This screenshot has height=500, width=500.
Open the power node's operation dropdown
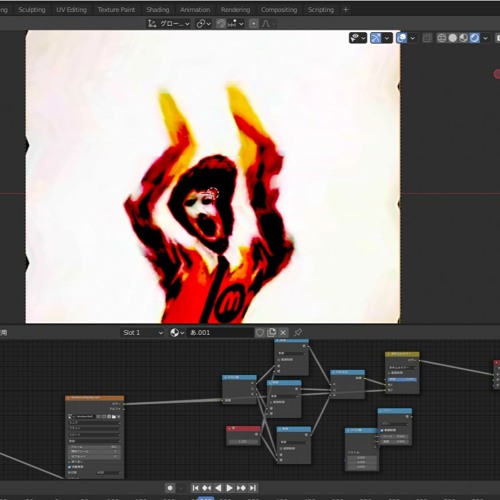pos(395,424)
